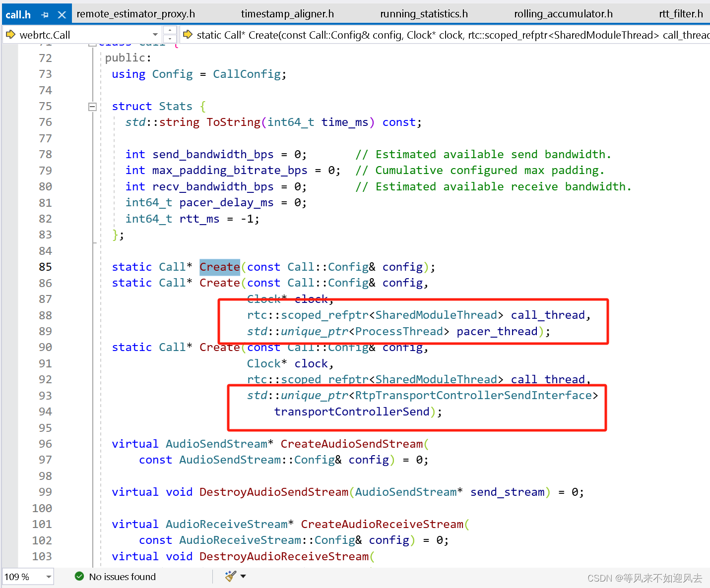Click transportControllerSend parameter
Viewport: 710px width, 588px height.
[352, 412]
